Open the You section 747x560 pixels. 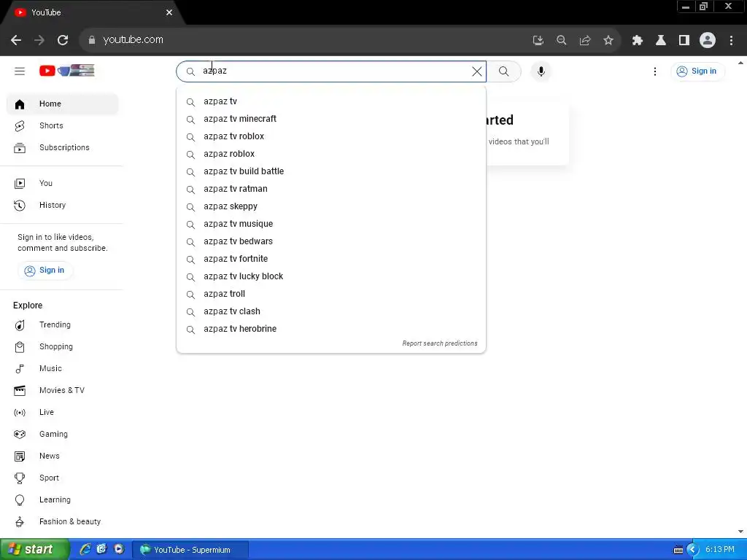63,183
